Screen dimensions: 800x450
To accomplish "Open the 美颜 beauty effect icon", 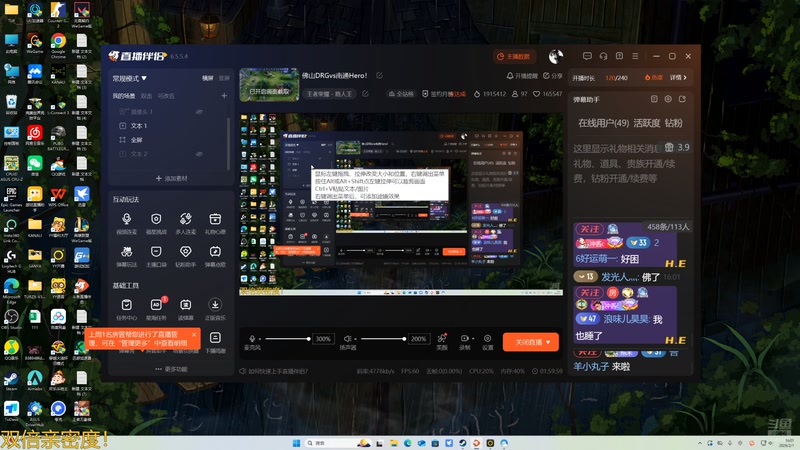I will pyautogui.click(x=442, y=341).
